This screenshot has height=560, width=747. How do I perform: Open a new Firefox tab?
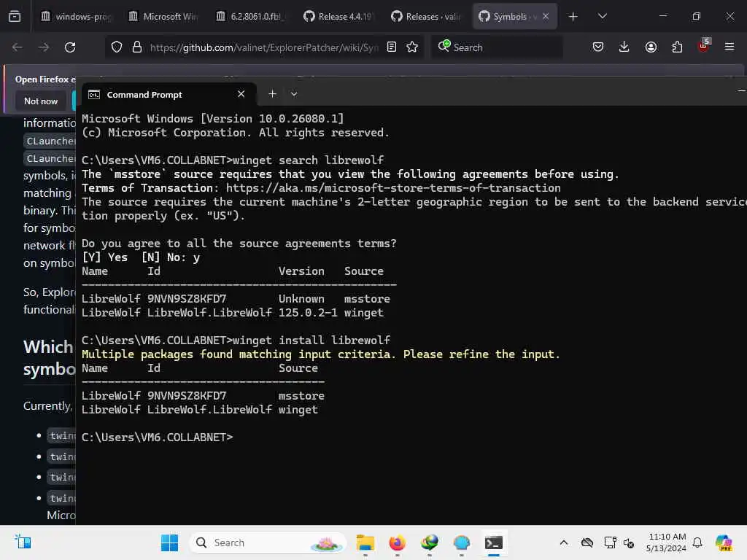click(573, 17)
